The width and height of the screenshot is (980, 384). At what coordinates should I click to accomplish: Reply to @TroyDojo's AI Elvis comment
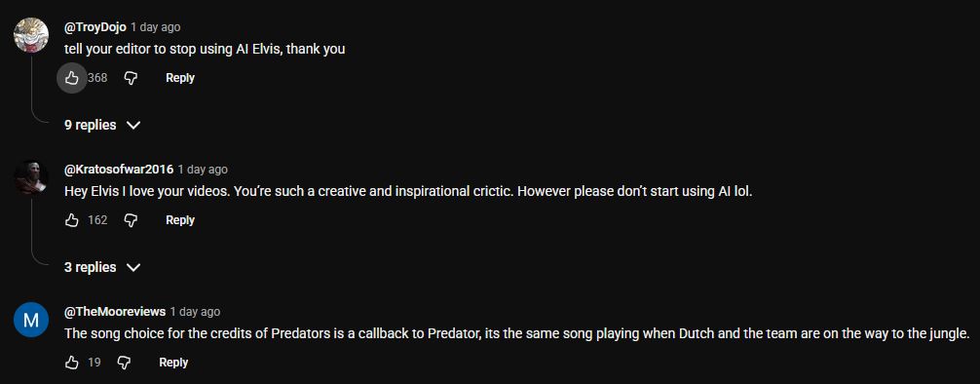tap(180, 78)
